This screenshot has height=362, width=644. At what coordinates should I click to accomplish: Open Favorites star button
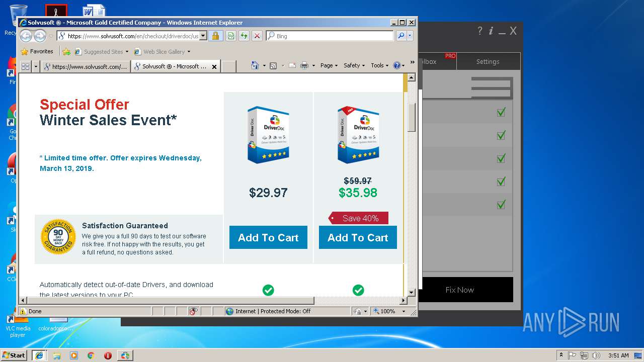24,51
